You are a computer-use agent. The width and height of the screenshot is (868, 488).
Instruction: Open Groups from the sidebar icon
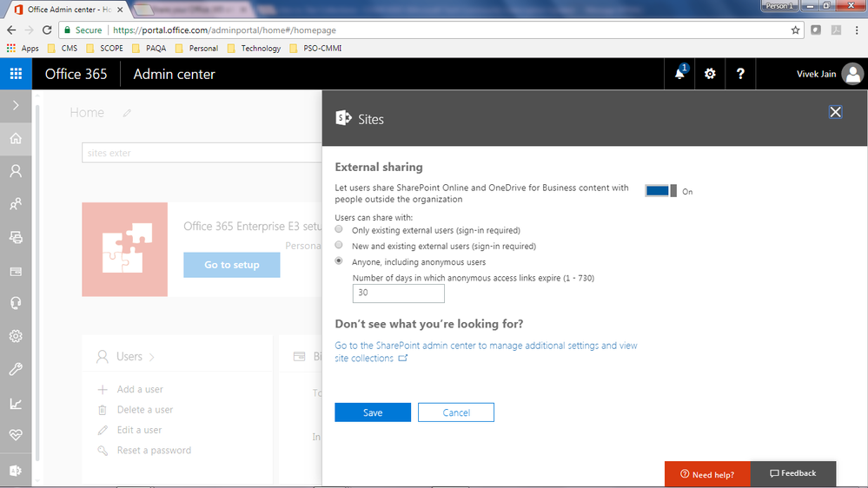click(16, 204)
